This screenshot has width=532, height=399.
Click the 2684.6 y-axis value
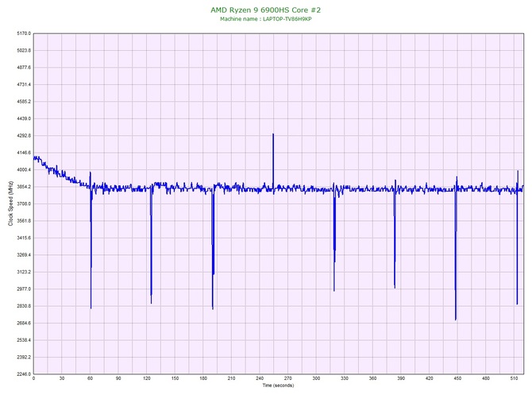pos(24,323)
